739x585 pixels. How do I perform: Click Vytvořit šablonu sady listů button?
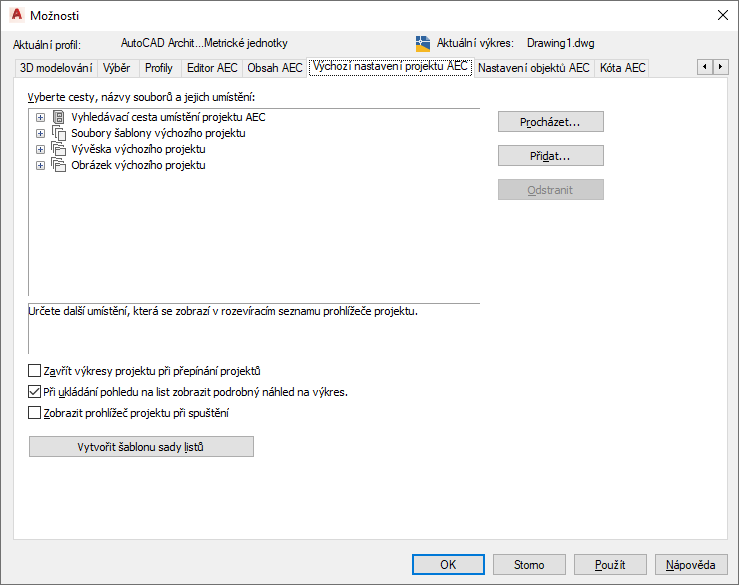coord(141,447)
